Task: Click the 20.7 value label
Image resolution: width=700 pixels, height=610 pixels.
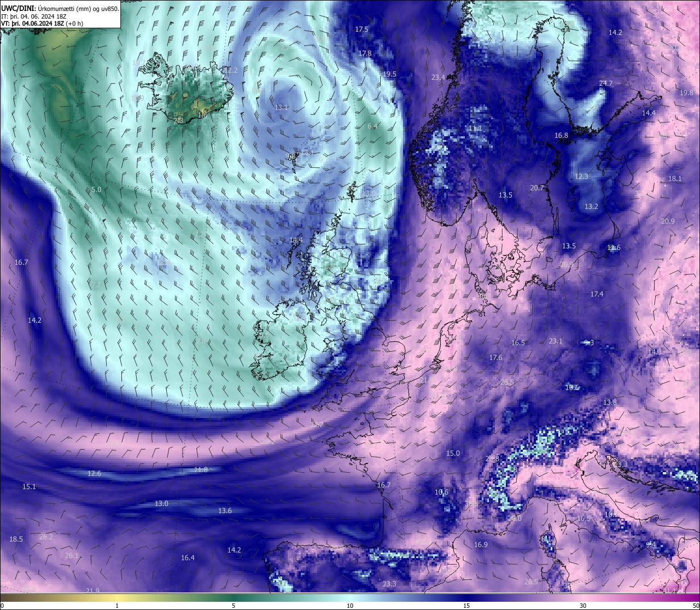Action: (537, 188)
